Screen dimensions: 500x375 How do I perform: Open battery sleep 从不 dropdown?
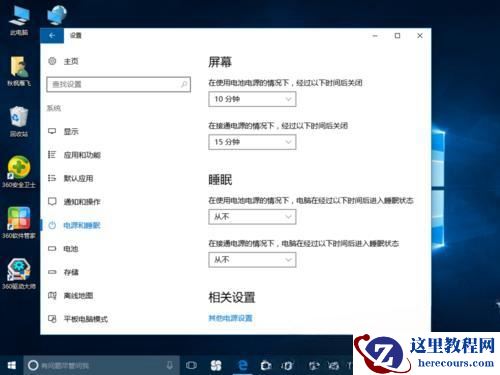(252, 217)
